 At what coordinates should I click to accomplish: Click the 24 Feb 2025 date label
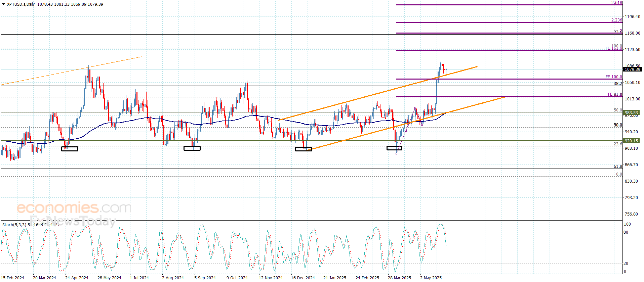pos(367,278)
